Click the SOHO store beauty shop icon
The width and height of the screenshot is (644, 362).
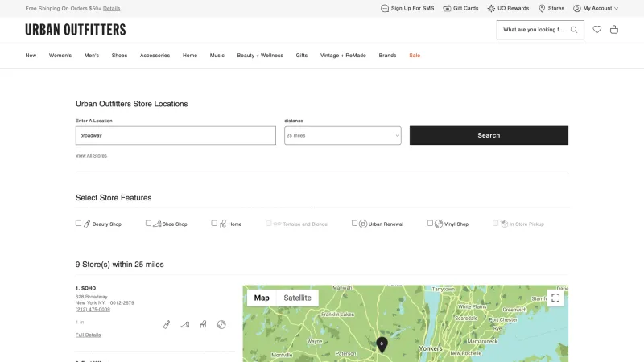(167, 325)
